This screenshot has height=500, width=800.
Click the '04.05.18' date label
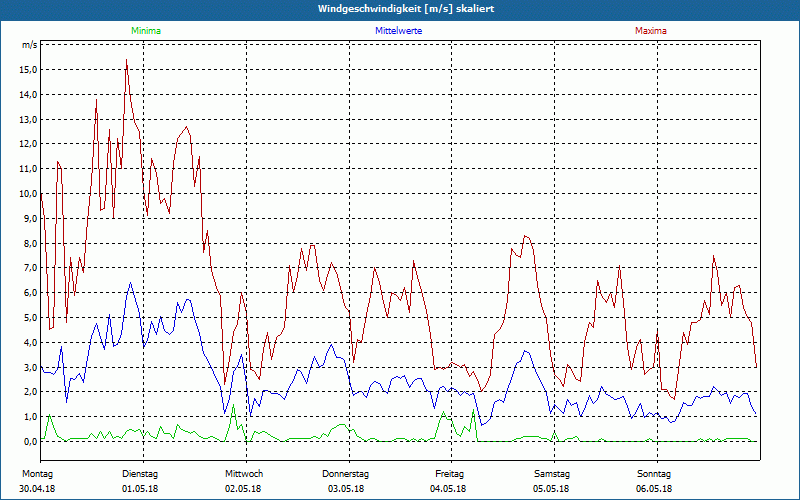coord(448,489)
